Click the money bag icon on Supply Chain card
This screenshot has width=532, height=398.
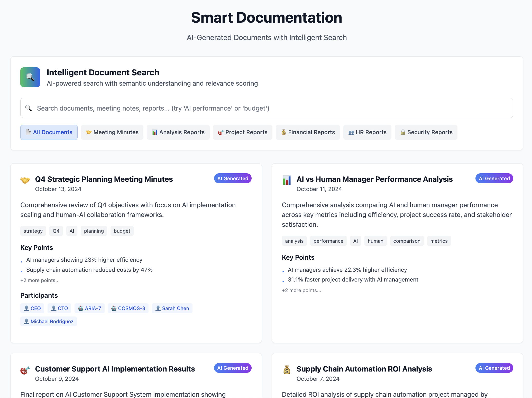coord(287,369)
